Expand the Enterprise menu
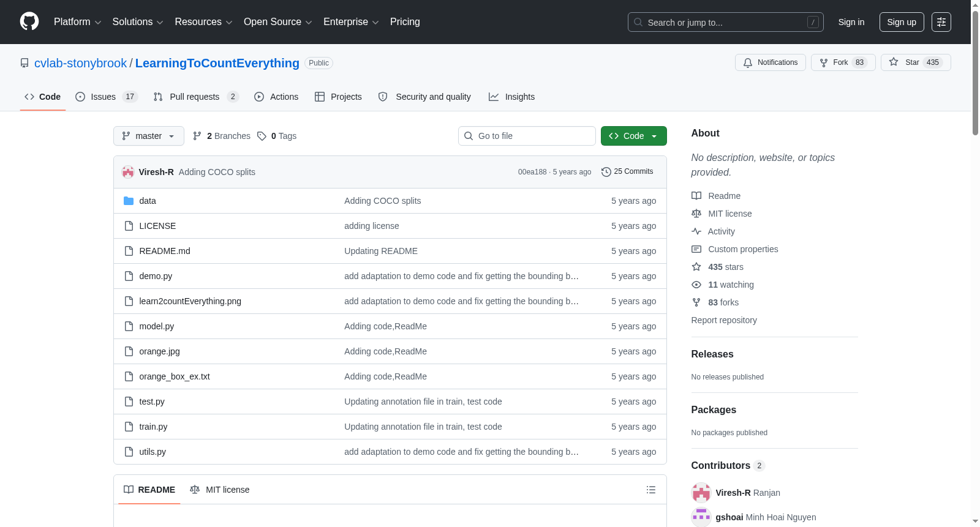 (351, 22)
